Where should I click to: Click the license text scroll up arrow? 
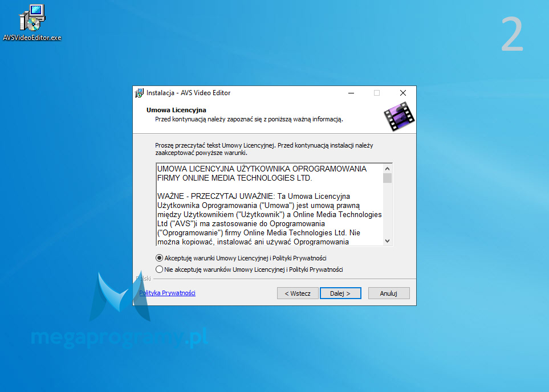point(387,169)
